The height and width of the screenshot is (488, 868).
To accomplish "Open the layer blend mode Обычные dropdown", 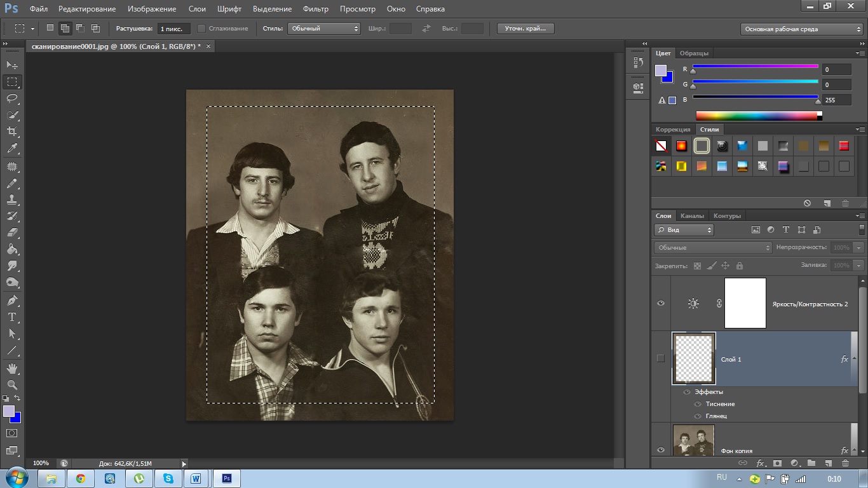I will click(712, 248).
